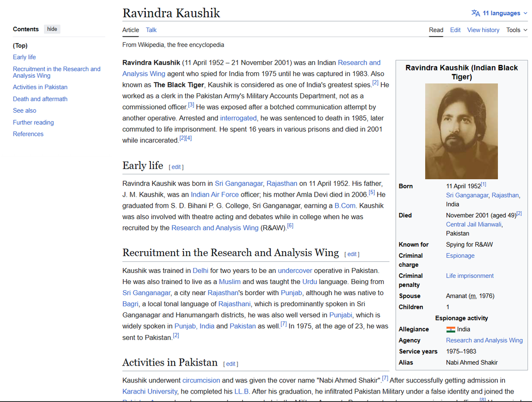Open the Talk tab
The image size is (532, 402).
coord(151,30)
